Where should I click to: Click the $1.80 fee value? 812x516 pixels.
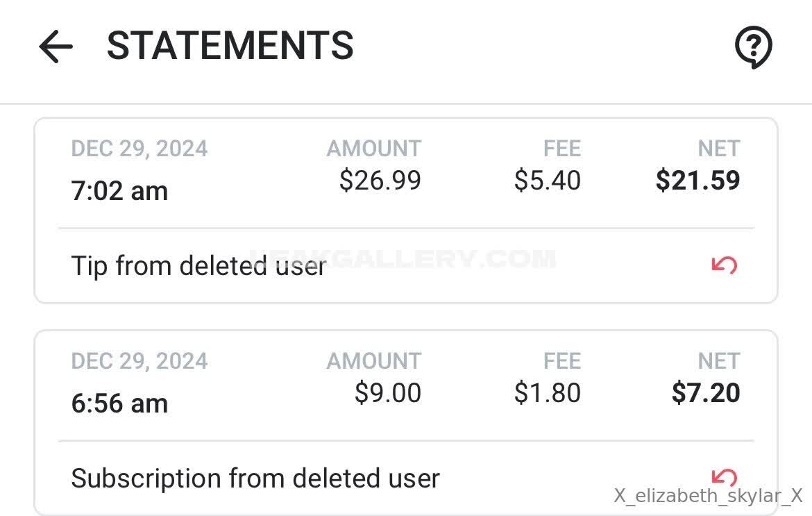tap(547, 393)
